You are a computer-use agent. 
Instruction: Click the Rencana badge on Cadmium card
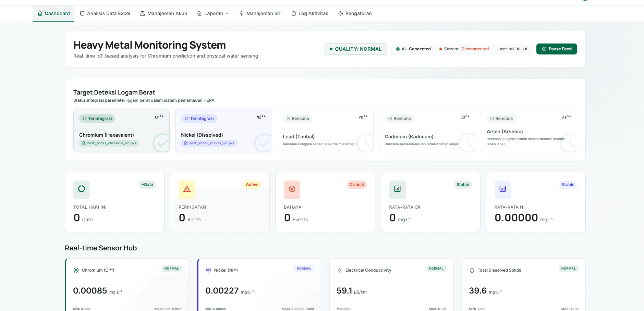click(x=399, y=119)
